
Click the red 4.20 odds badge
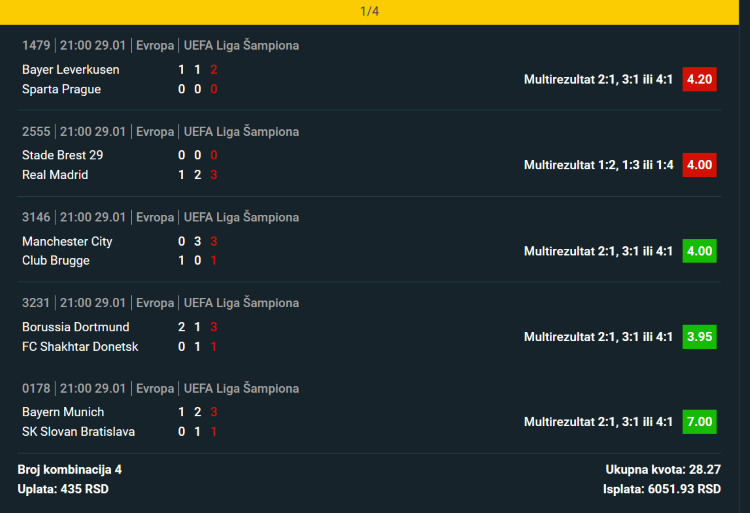(x=699, y=79)
